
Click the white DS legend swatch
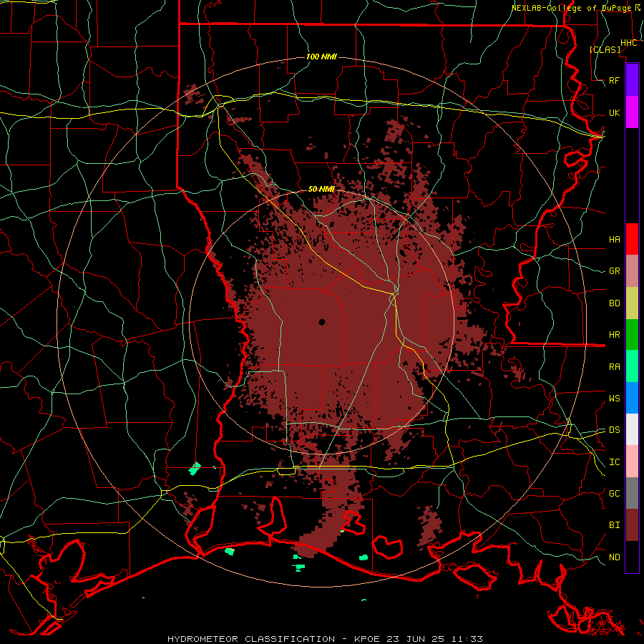[x=632, y=429]
